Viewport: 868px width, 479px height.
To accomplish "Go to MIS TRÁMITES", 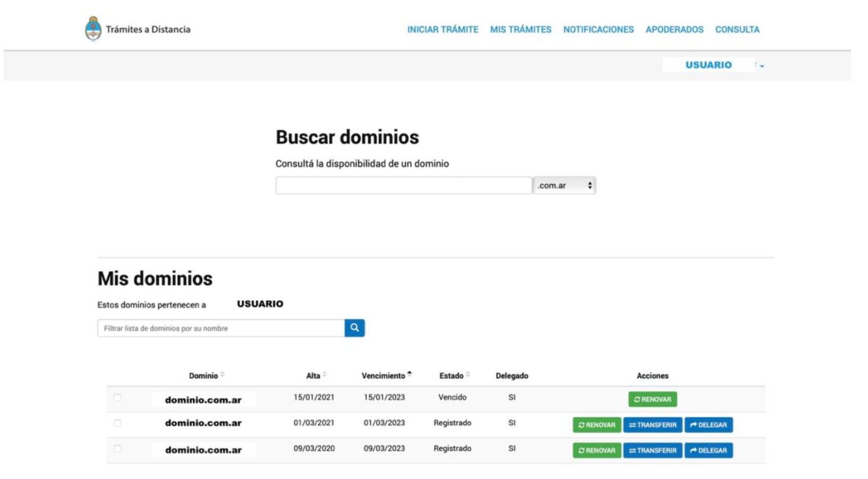I will click(x=520, y=30).
